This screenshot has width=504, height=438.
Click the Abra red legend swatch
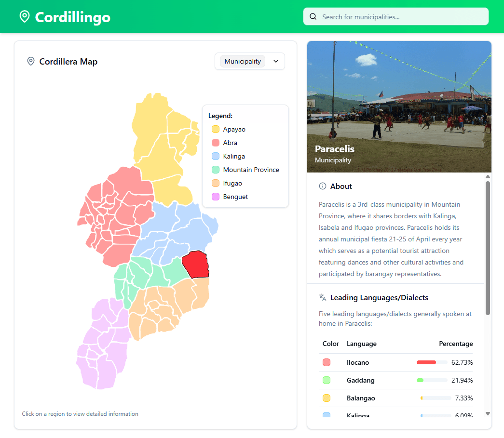point(216,143)
